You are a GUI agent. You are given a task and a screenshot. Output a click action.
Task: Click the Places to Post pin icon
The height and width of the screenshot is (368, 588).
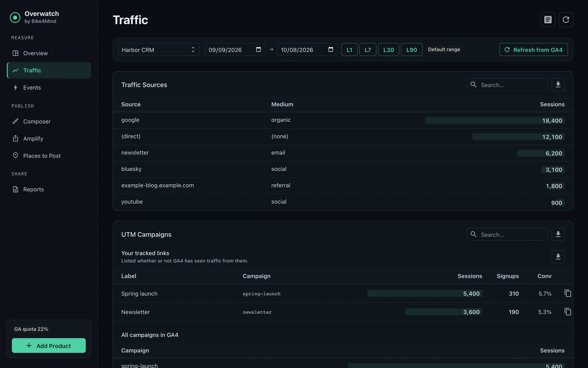coord(16,155)
